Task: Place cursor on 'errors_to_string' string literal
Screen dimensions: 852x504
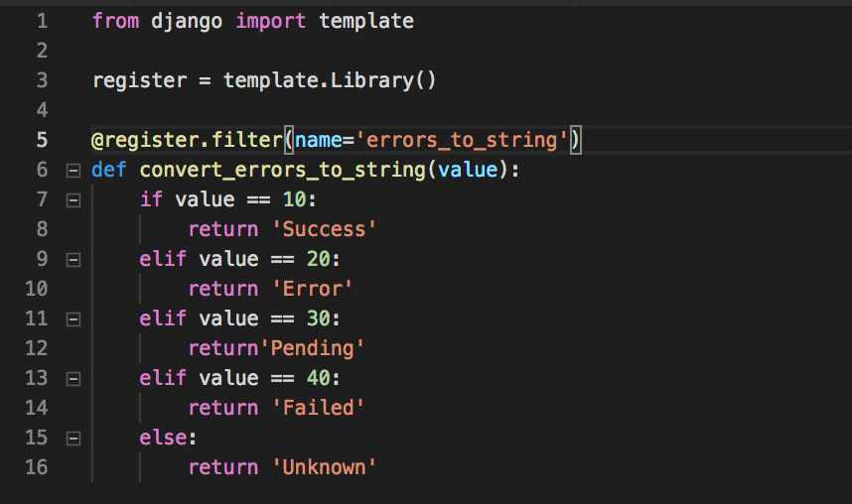Action: (x=462, y=140)
